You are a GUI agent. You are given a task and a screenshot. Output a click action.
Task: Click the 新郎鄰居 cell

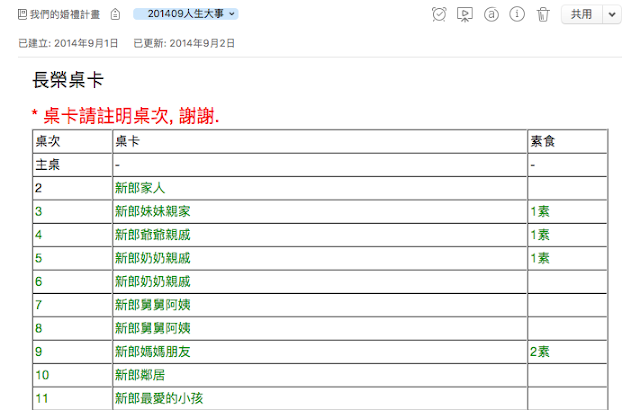pos(320,375)
